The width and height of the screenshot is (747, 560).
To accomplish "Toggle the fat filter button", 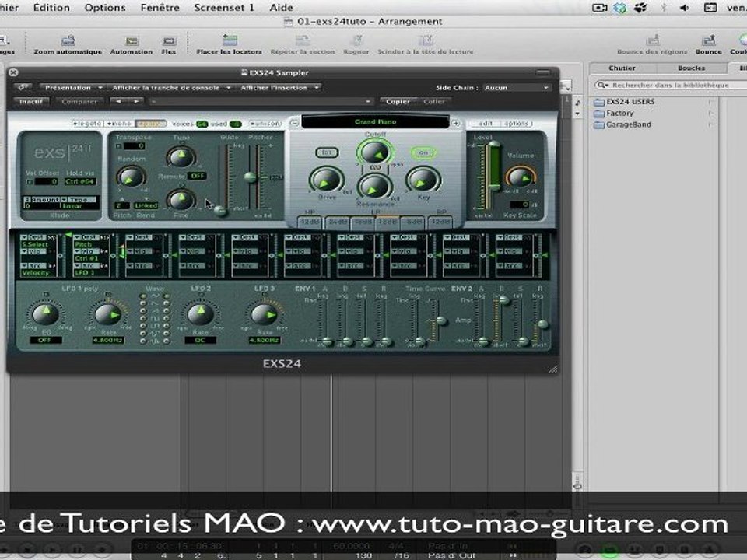I will point(327,152).
